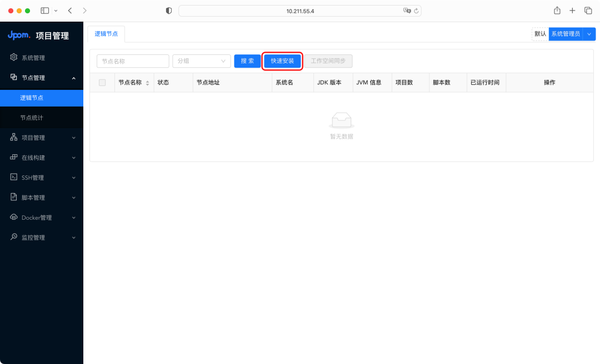Sort by 节点名称 using sort arrows
The width and height of the screenshot is (600, 364).
pyautogui.click(x=147, y=83)
